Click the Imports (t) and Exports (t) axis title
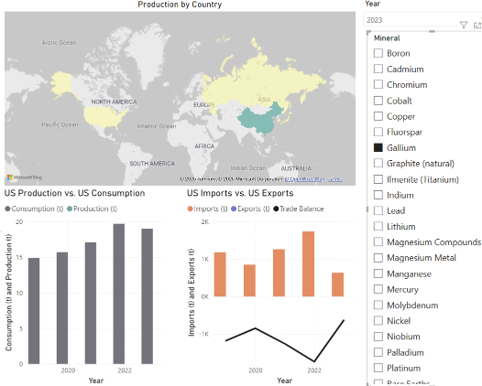Image resolution: width=482 pixels, height=386 pixels. coord(191,292)
